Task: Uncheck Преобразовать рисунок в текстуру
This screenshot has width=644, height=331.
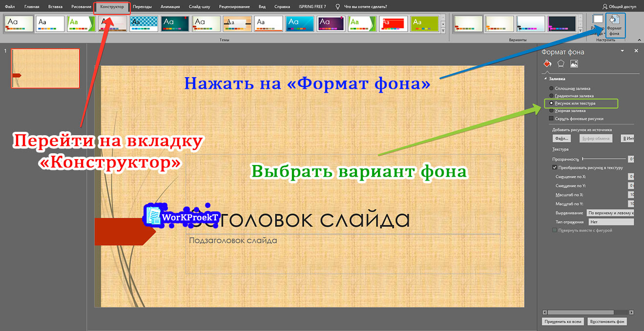Action: click(556, 167)
